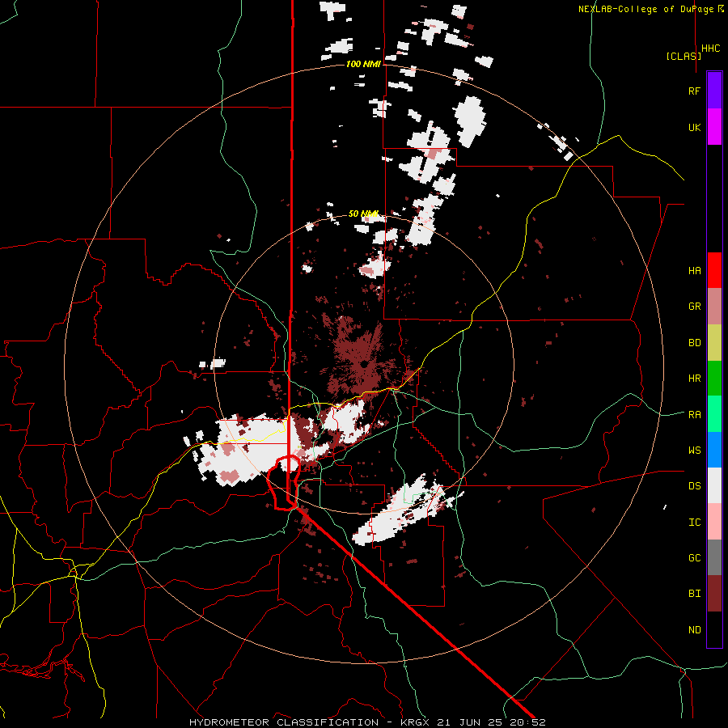Viewport: 728px width, 728px height.
Task: Click the HHC product label
Action: 711,49
